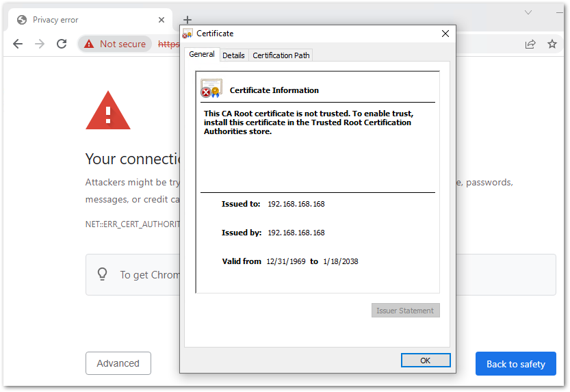Image resolution: width=570 pixels, height=392 pixels.
Task: Click the browser back arrow
Action: (18, 44)
